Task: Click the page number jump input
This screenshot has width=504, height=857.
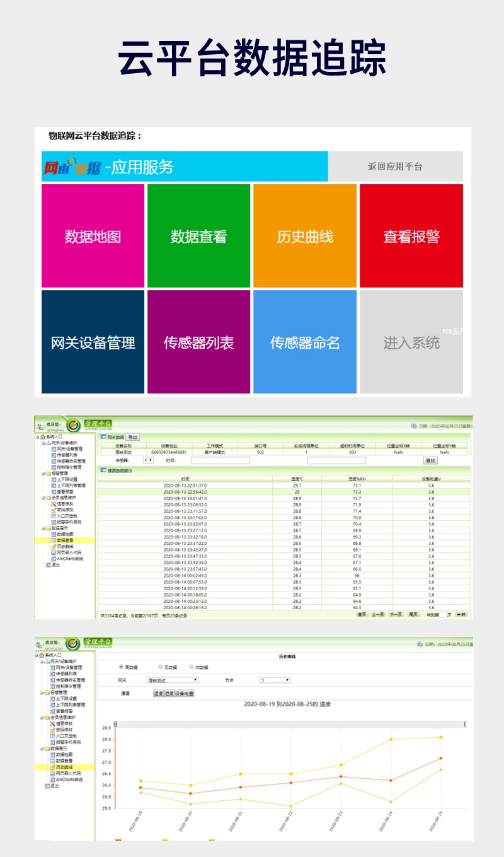Action: click(443, 615)
